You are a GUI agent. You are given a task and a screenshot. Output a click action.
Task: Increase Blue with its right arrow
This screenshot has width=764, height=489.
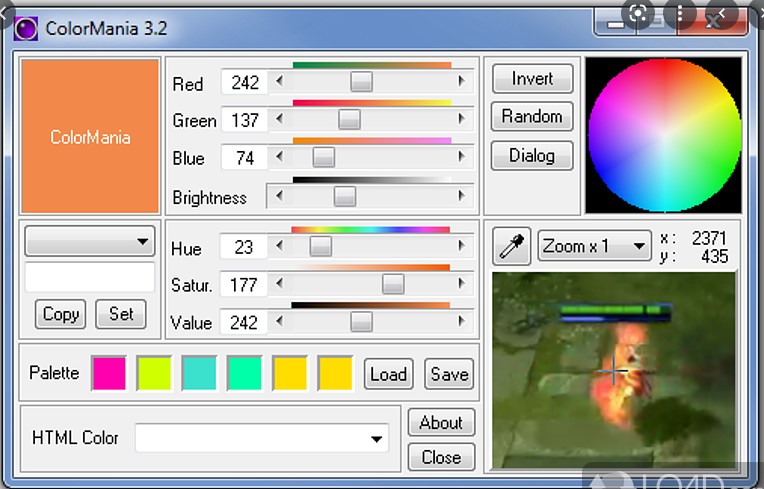point(461,157)
